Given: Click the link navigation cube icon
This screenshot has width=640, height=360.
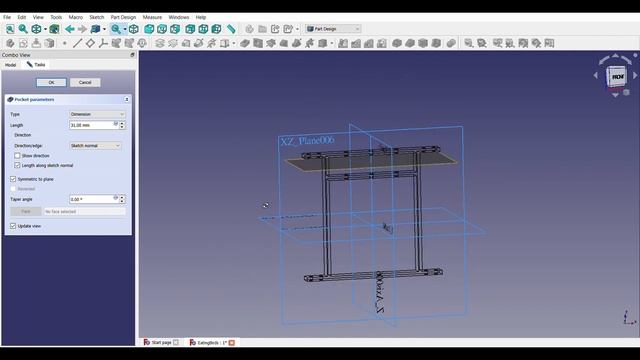Looking at the screenshot, I should 95,29.
